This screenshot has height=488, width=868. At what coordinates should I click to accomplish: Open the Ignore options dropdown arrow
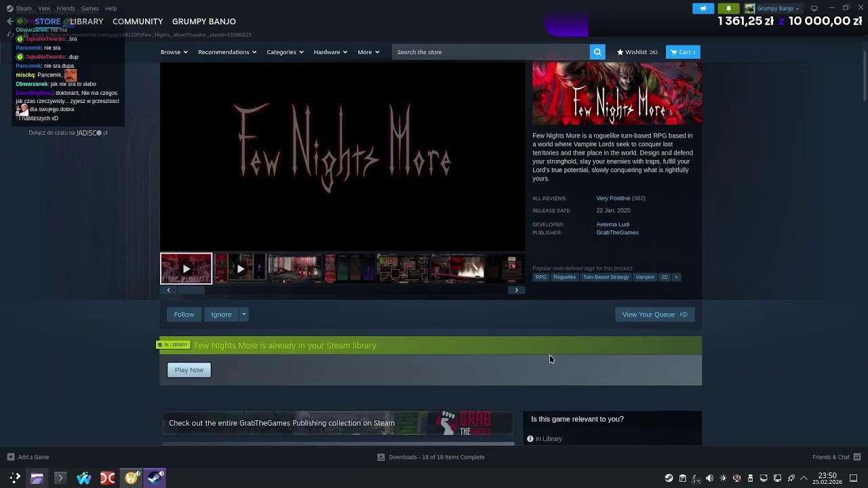coord(244,314)
